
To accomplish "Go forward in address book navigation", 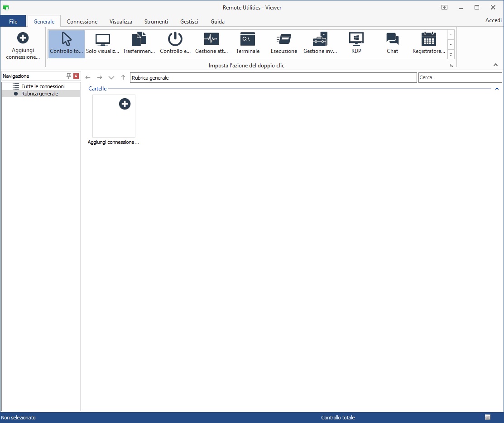I will (x=100, y=77).
